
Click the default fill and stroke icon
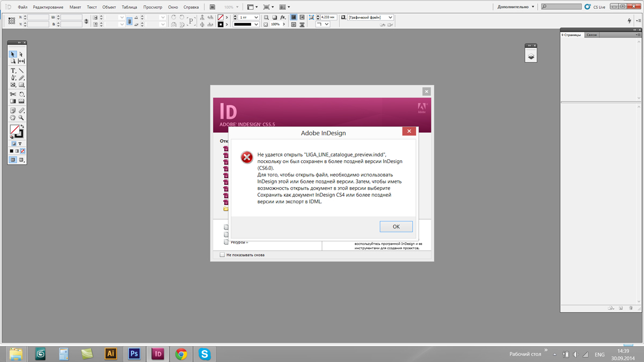(11, 137)
